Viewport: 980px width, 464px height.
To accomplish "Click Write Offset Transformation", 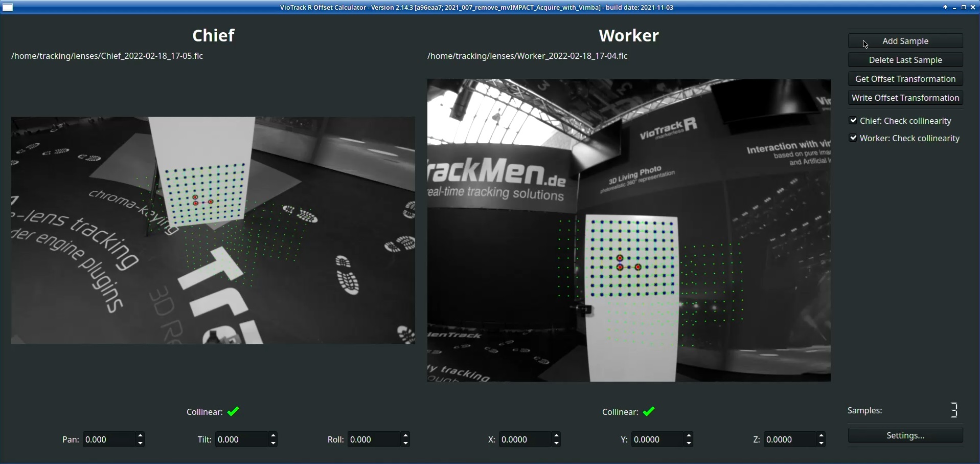I will click(x=905, y=97).
